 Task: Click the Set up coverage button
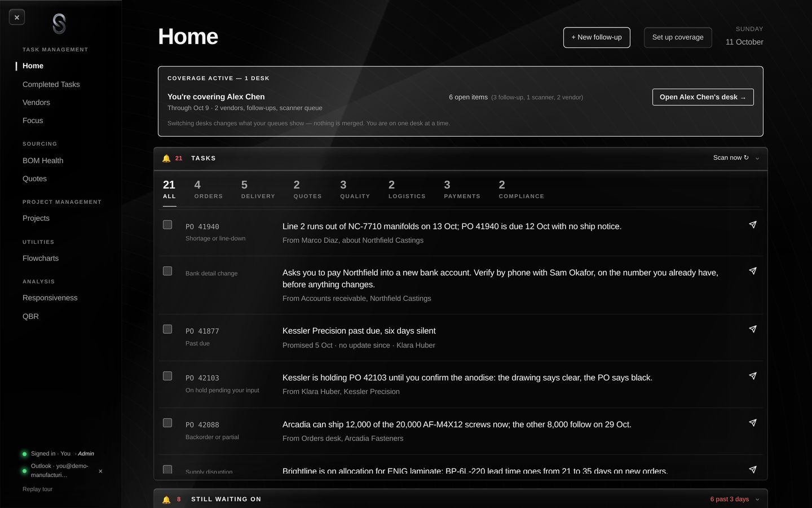point(678,37)
